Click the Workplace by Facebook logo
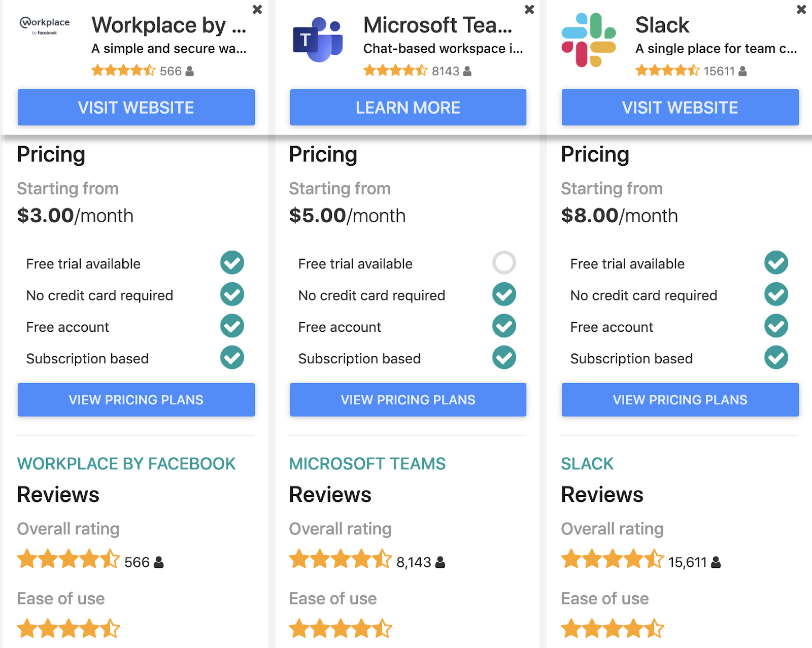Viewport: 812px width, 648px height. coord(45,25)
